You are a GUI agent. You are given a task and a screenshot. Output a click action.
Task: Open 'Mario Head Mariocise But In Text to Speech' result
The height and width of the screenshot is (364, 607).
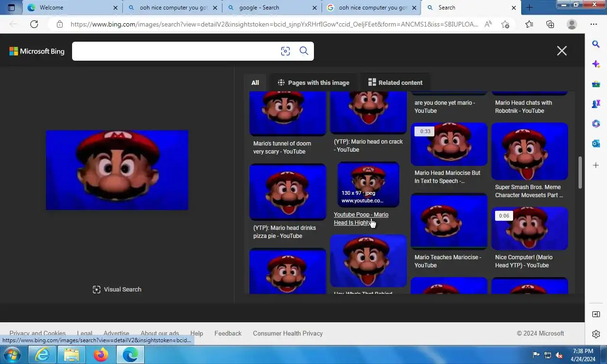(447, 177)
